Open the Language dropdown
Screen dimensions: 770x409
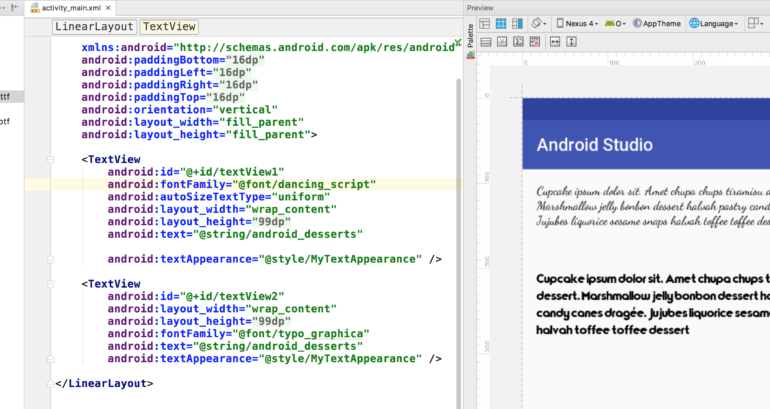point(714,23)
